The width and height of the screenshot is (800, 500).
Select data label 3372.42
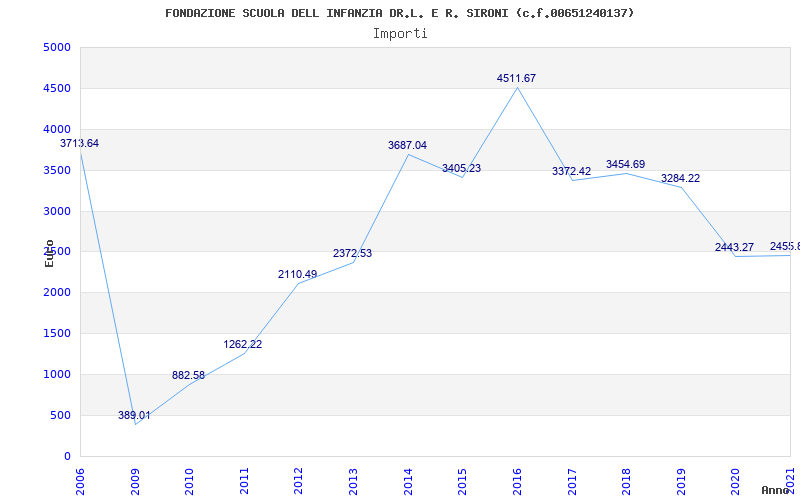571,171
